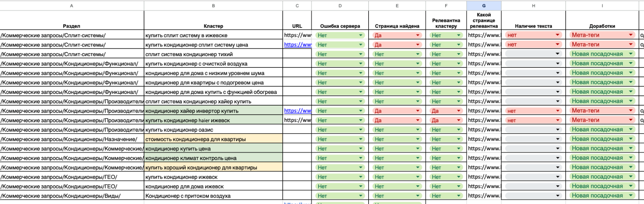Open Ошибка сервера dropdown for стоимость кондиционера для квартиры
Screen dimensions: 644x204
340,139
